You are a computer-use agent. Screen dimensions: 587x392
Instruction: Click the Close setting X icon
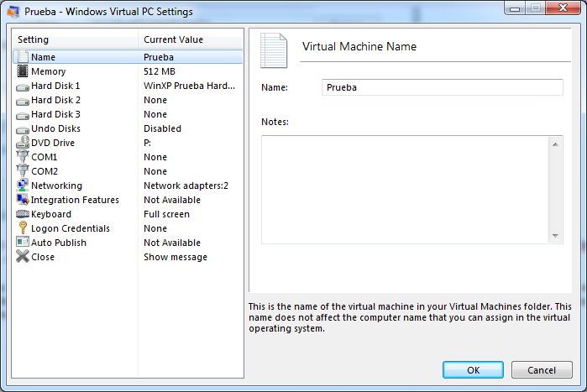pos(23,257)
